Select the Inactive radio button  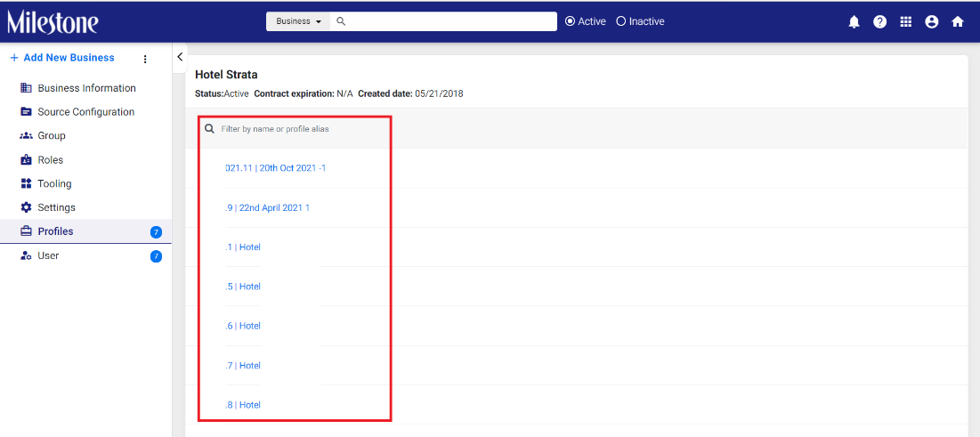point(620,21)
